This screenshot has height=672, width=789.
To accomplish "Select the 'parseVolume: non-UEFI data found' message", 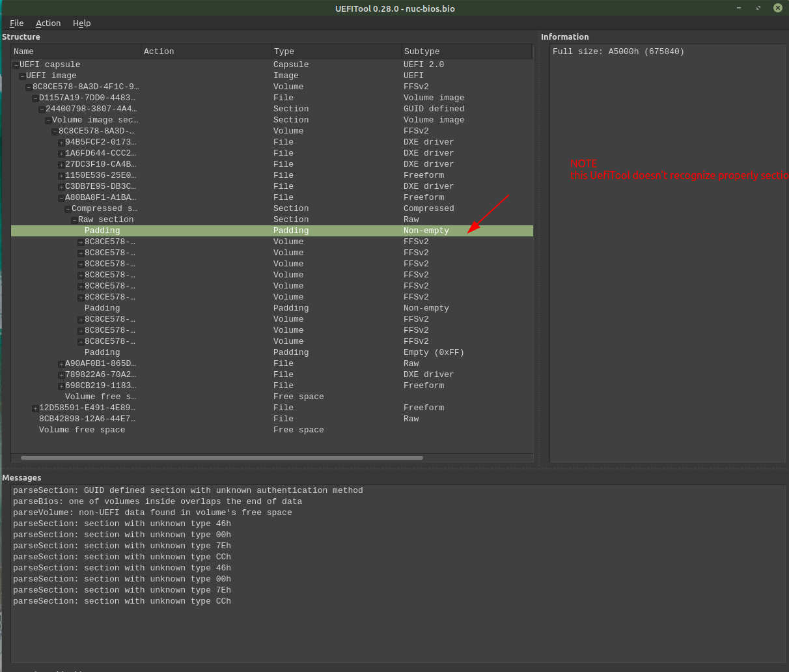I will 152,512.
